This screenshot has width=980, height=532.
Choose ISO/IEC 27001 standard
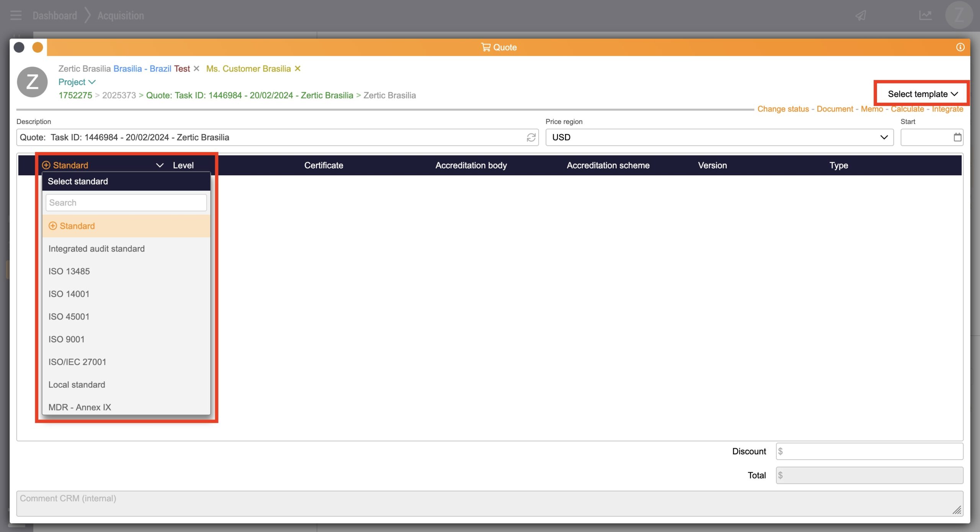[77, 362]
